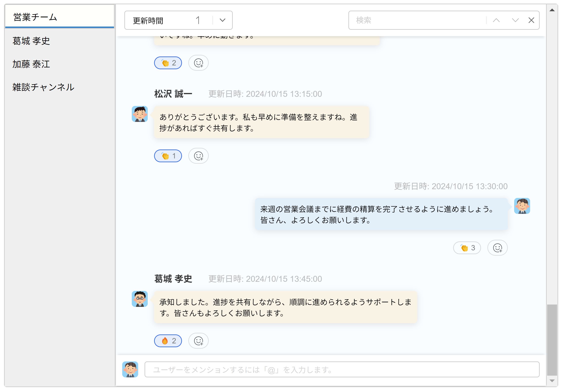The height and width of the screenshot is (392, 562).
Task: Jump to next search result with the down chevron
Action: pyautogui.click(x=515, y=20)
